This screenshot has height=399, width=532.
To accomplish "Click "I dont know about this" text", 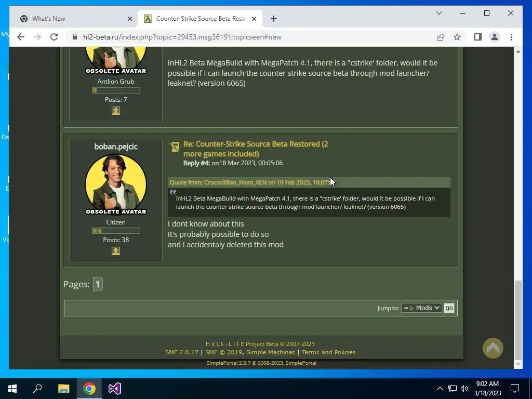I will pos(206,224).
